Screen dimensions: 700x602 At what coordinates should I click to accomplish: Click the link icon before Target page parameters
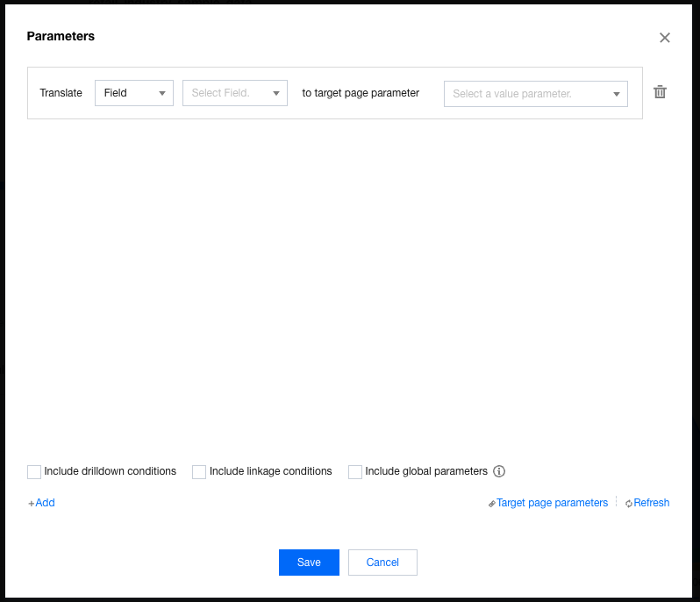click(492, 504)
